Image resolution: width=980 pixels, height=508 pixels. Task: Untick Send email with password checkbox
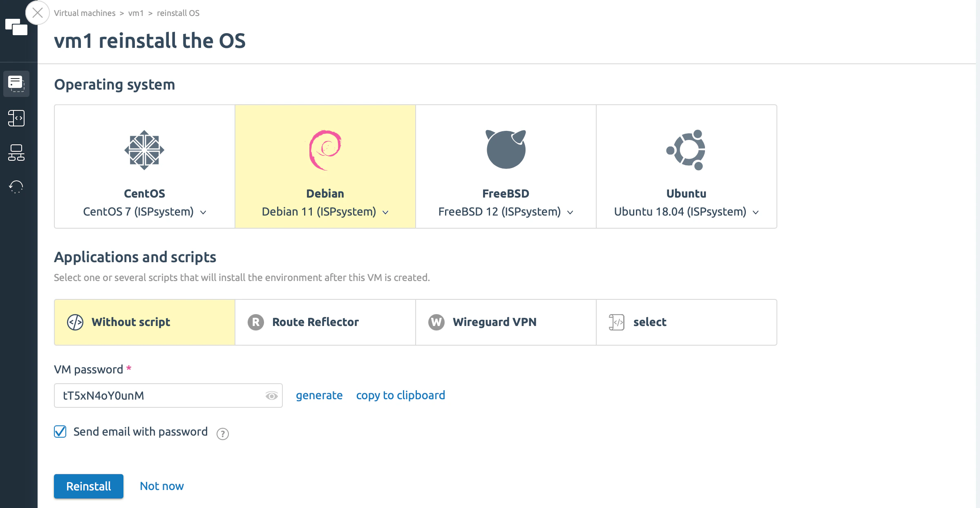click(60, 432)
